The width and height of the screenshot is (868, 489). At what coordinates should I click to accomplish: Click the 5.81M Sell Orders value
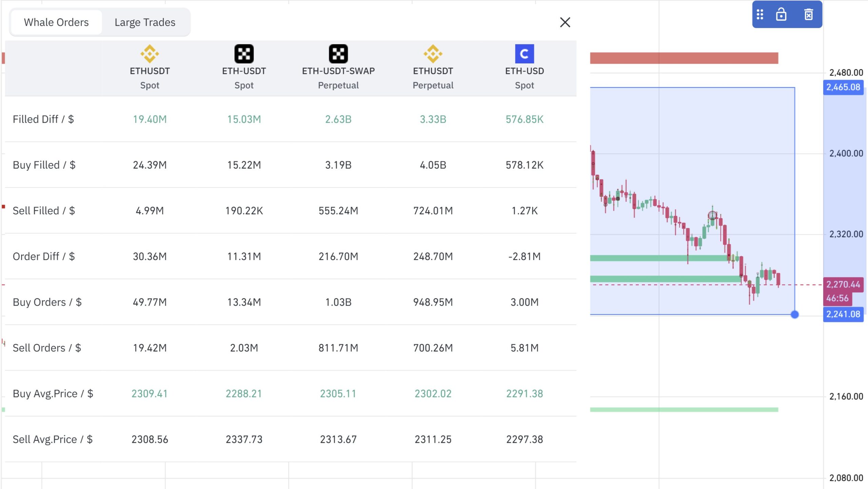525,348
